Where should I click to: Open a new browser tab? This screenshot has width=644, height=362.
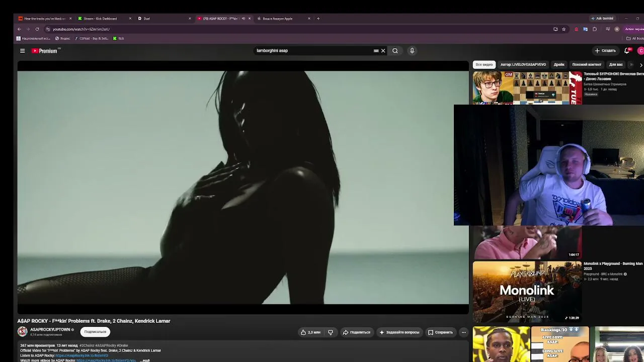point(318,19)
